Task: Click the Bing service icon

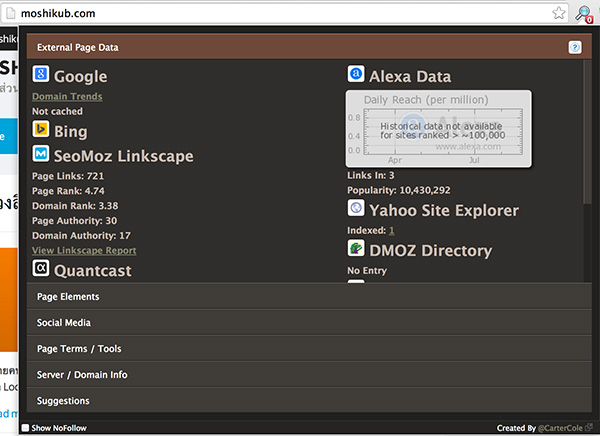Action: tap(41, 129)
